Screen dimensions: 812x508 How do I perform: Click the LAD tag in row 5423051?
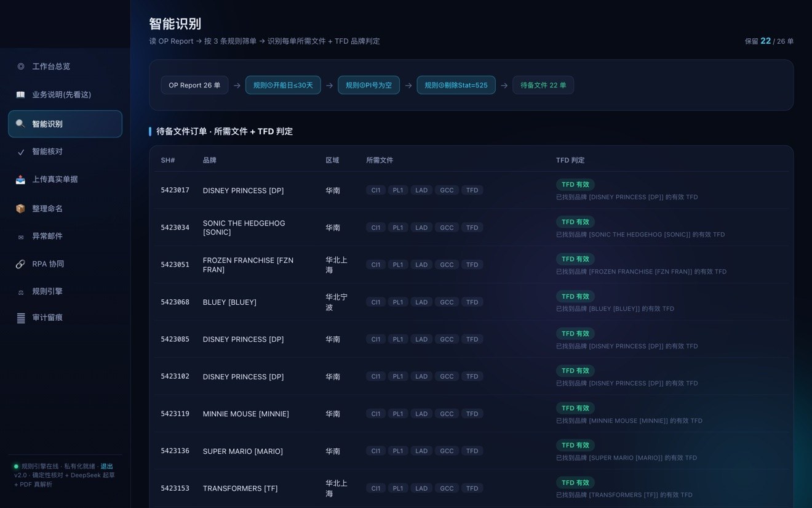point(421,265)
